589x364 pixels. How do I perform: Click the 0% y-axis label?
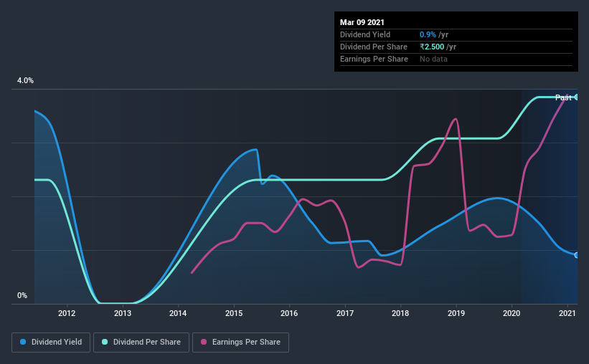click(22, 296)
